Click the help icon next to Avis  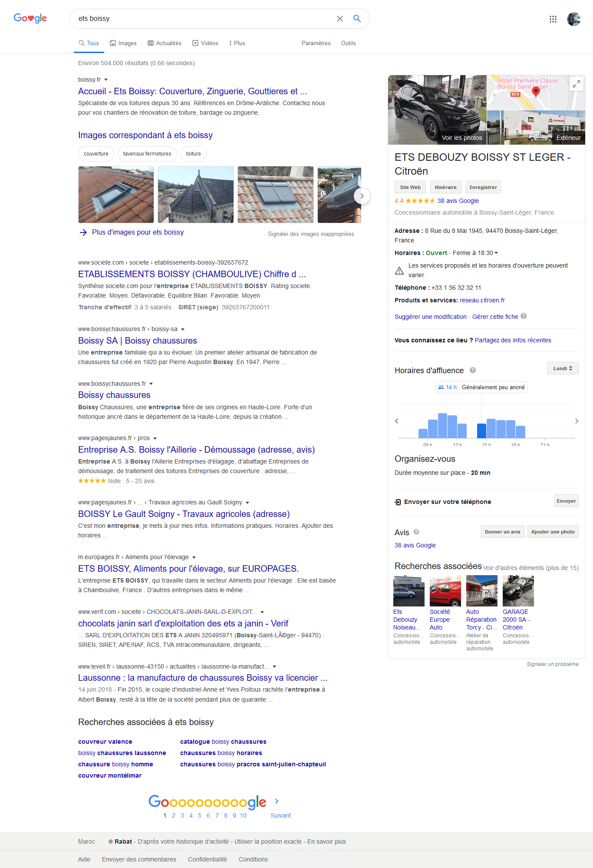416,532
